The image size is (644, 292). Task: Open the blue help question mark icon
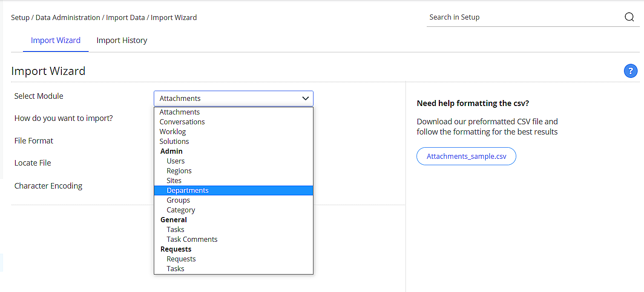pos(630,71)
